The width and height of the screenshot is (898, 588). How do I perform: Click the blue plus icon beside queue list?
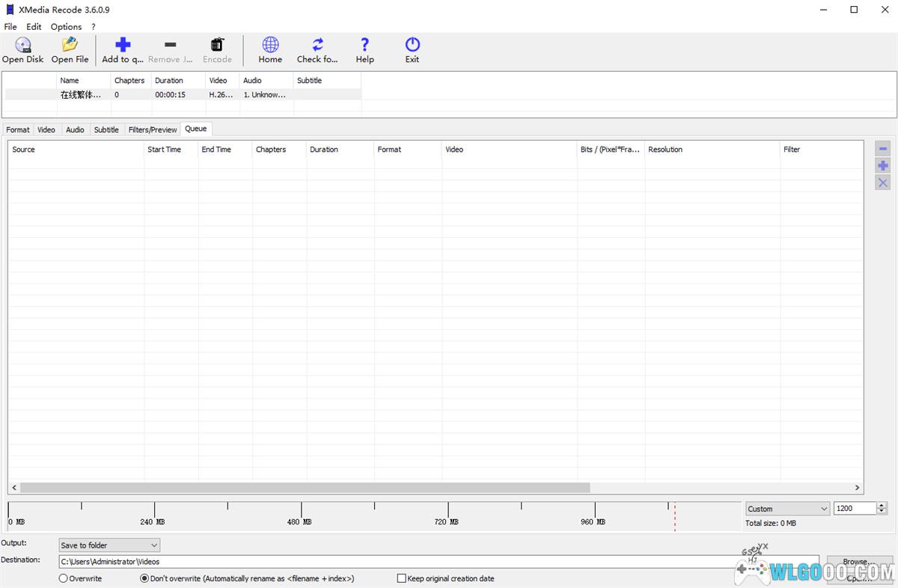883,165
